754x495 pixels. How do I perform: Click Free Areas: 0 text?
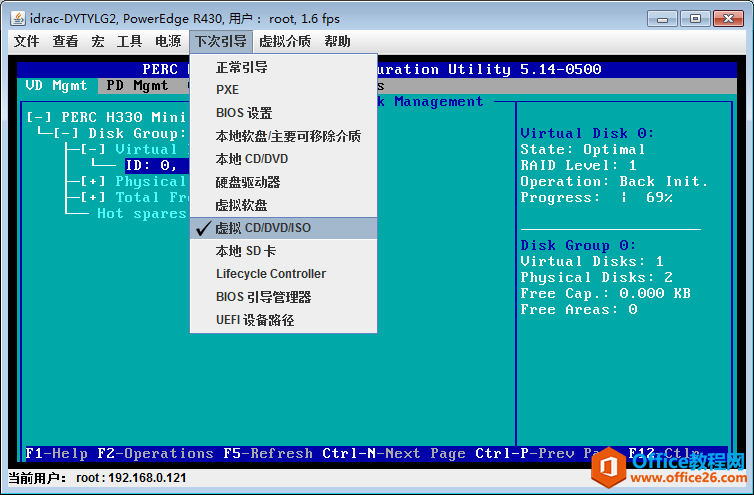click(x=578, y=309)
